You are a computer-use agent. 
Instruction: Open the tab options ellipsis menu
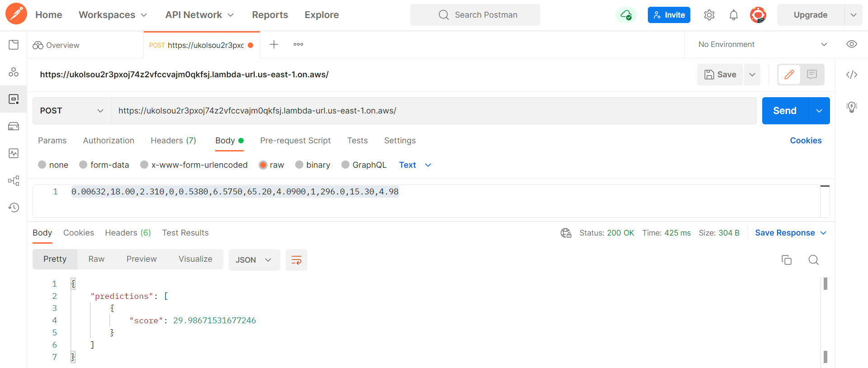(x=298, y=44)
